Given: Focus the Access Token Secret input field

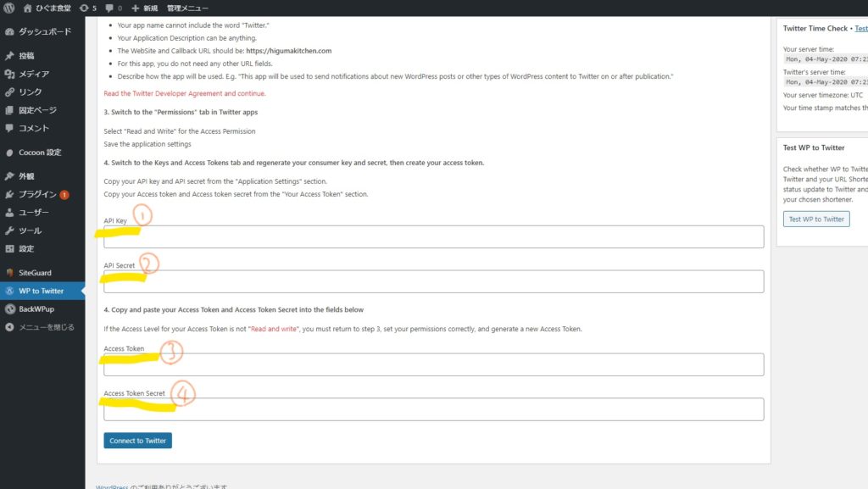Looking at the screenshot, I should [x=433, y=409].
